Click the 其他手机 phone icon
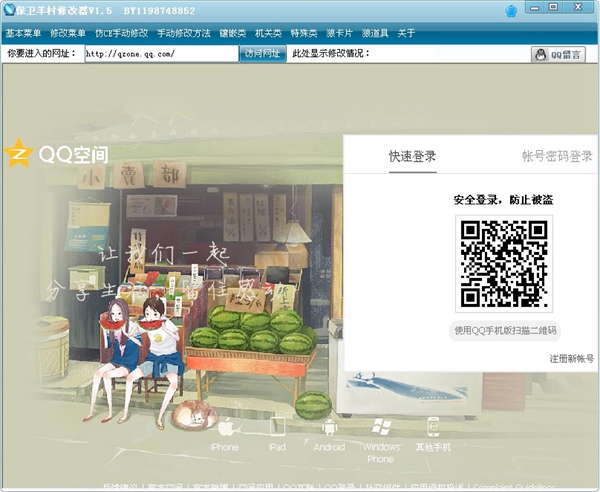Viewport: 600px width, 492px height. (433, 427)
